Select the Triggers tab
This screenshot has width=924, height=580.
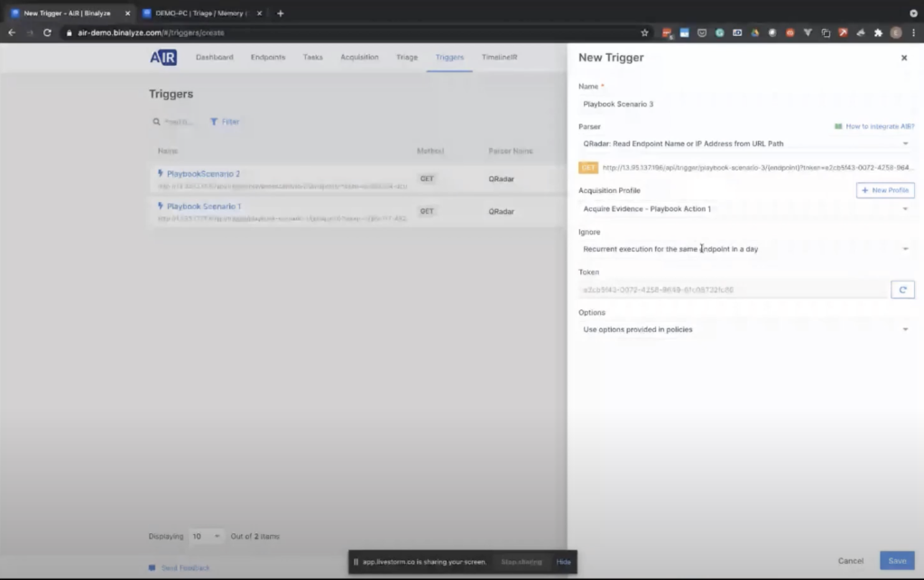point(449,57)
